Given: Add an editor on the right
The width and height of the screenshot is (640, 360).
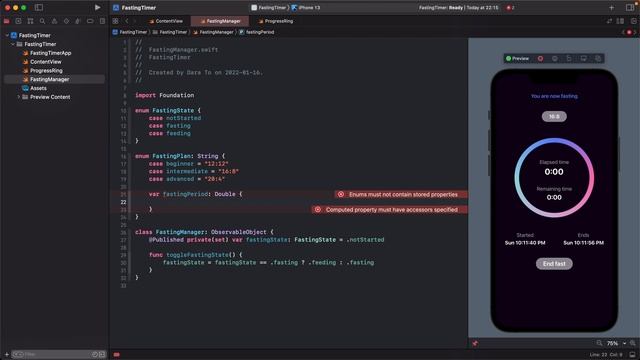Looking at the screenshot, I should click(x=633, y=21).
